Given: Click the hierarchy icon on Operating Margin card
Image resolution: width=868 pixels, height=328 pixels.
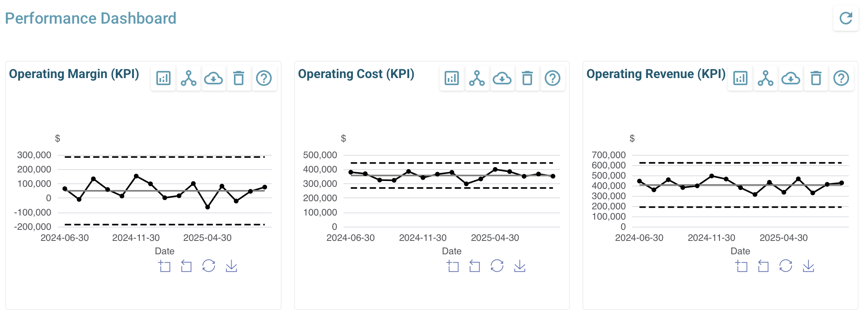Looking at the screenshot, I should [x=189, y=78].
